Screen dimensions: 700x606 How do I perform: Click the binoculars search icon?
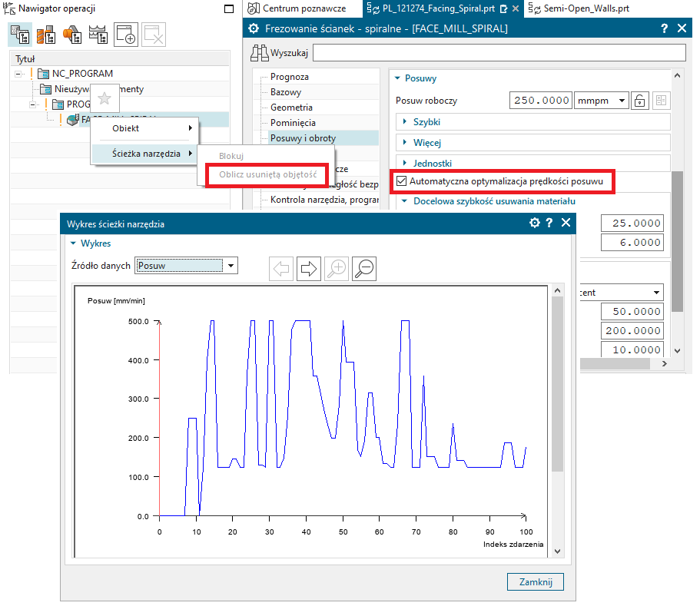(259, 53)
